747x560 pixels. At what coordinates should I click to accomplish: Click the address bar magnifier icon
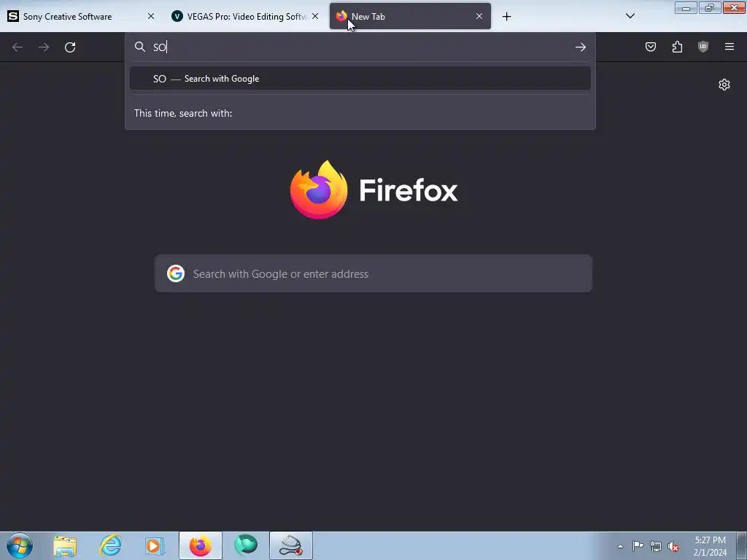click(139, 47)
